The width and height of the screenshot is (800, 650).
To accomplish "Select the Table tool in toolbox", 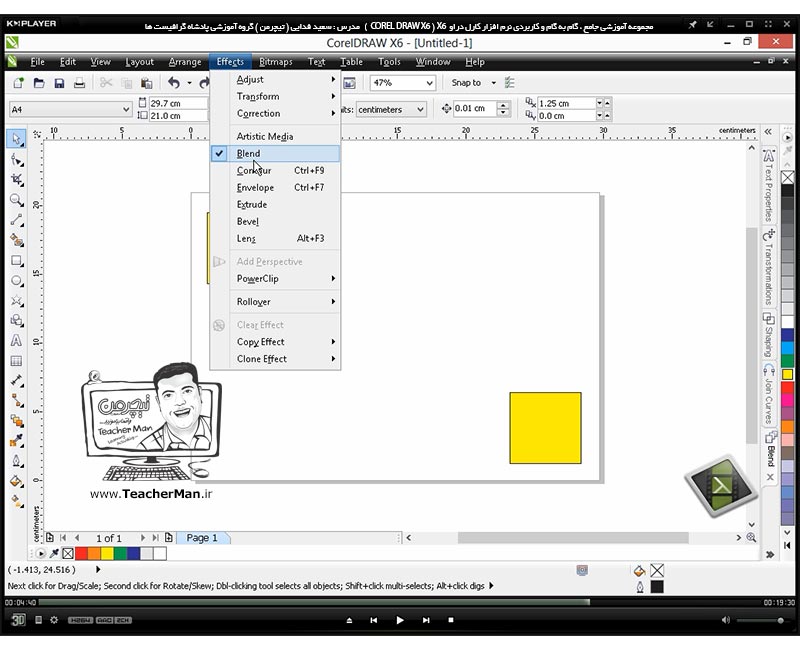I will 16,361.
